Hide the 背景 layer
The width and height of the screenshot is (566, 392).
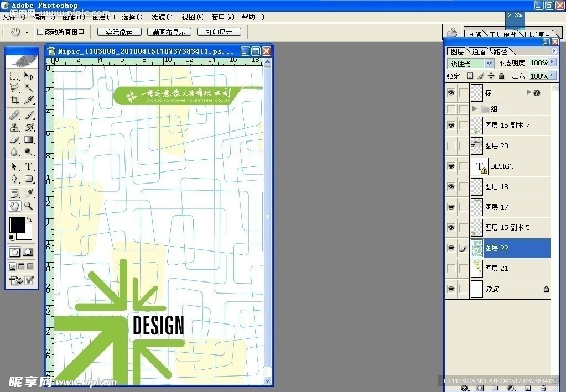pos(451,289)
